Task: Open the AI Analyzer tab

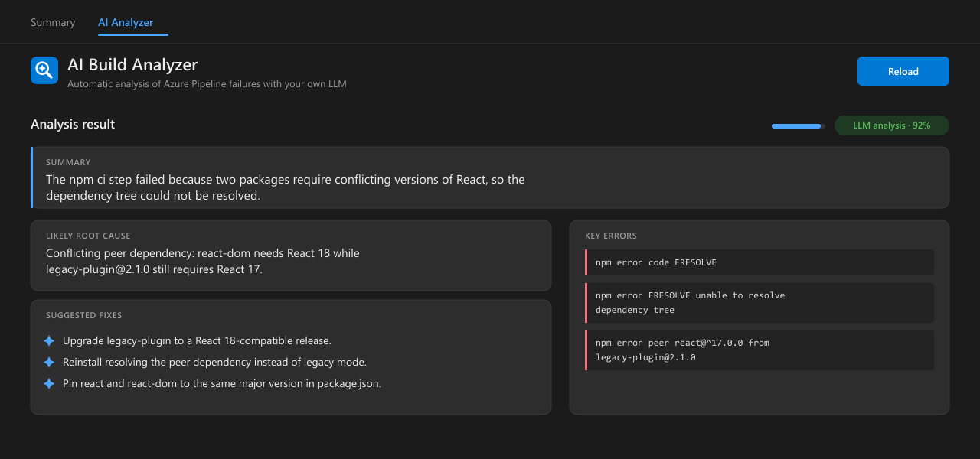Action: point(126,22)
